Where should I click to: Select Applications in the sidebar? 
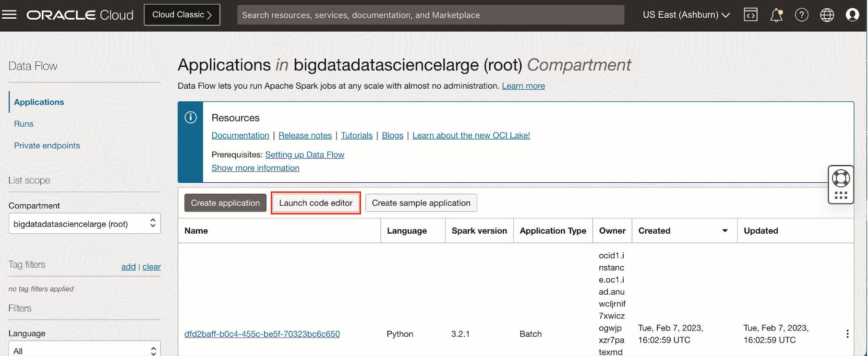[39, 102]
